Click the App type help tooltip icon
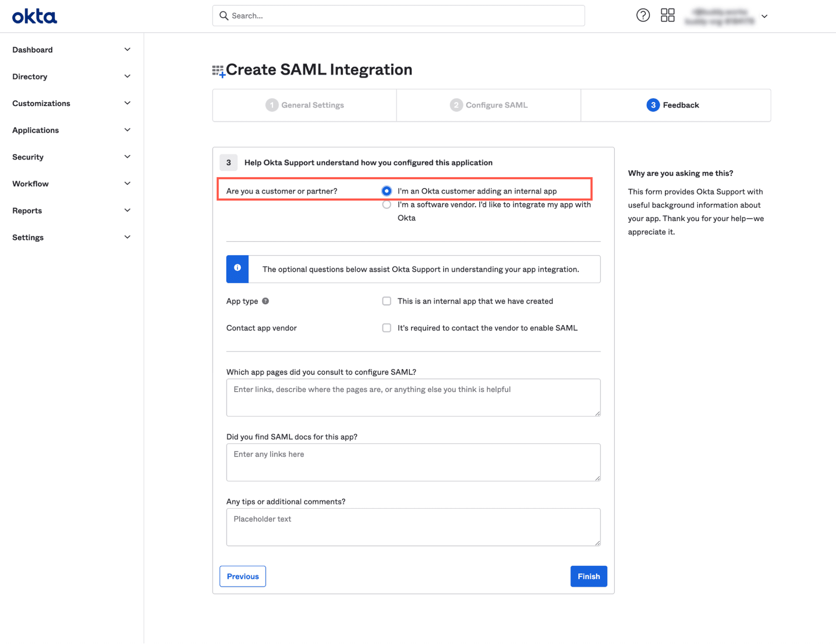 click(x=266, y=301)
